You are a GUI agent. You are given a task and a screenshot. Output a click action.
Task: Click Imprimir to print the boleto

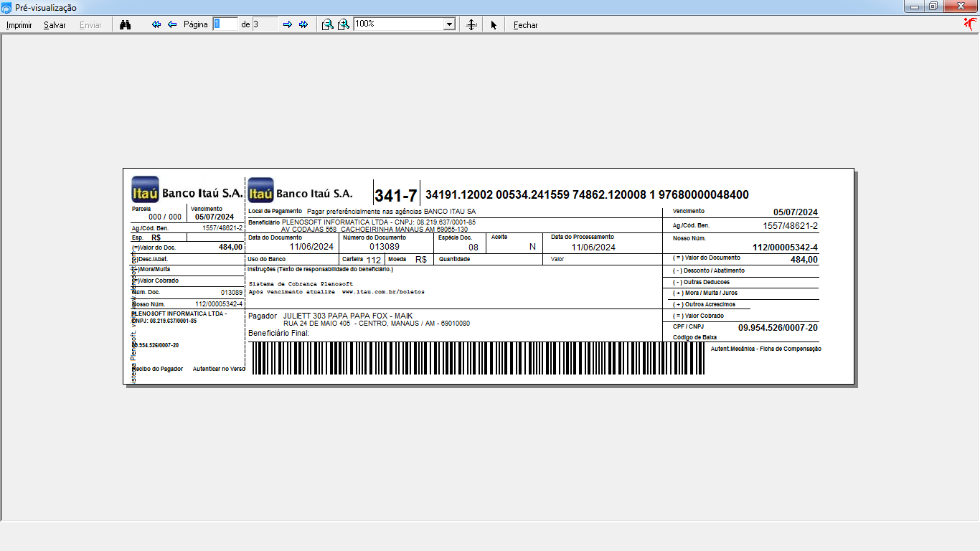[19, 25]
